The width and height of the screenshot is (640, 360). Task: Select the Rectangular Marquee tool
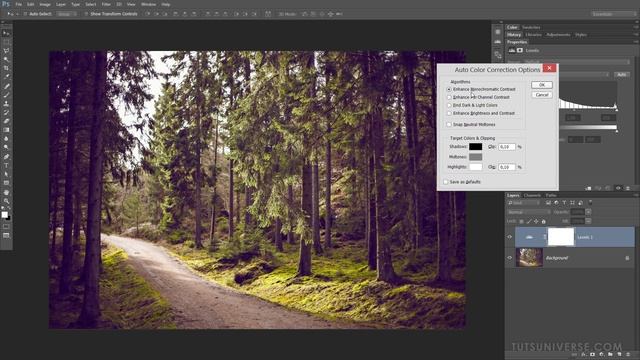(6, 42)
